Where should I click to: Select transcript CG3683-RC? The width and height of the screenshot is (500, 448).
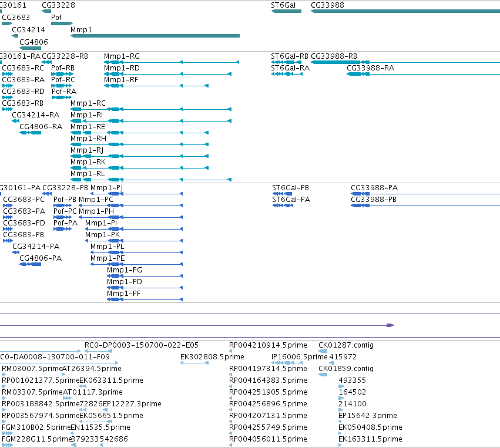pos(23,68)
